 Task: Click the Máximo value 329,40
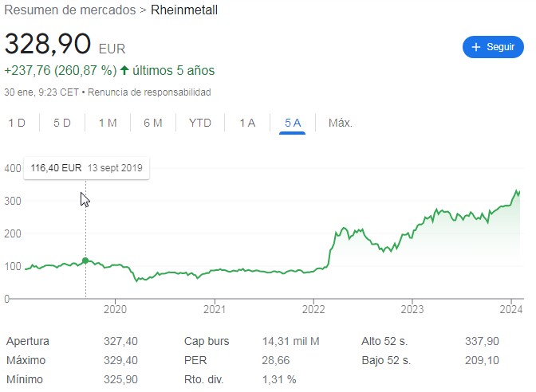coord(120,360)
